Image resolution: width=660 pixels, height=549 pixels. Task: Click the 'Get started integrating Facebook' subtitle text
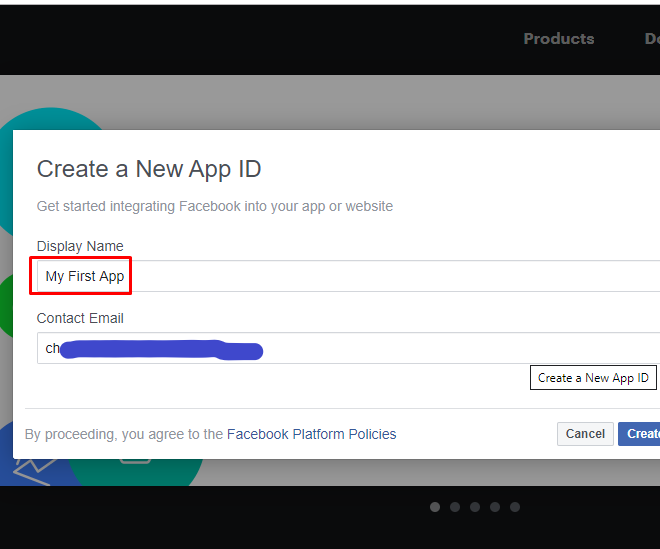point(215,206)
